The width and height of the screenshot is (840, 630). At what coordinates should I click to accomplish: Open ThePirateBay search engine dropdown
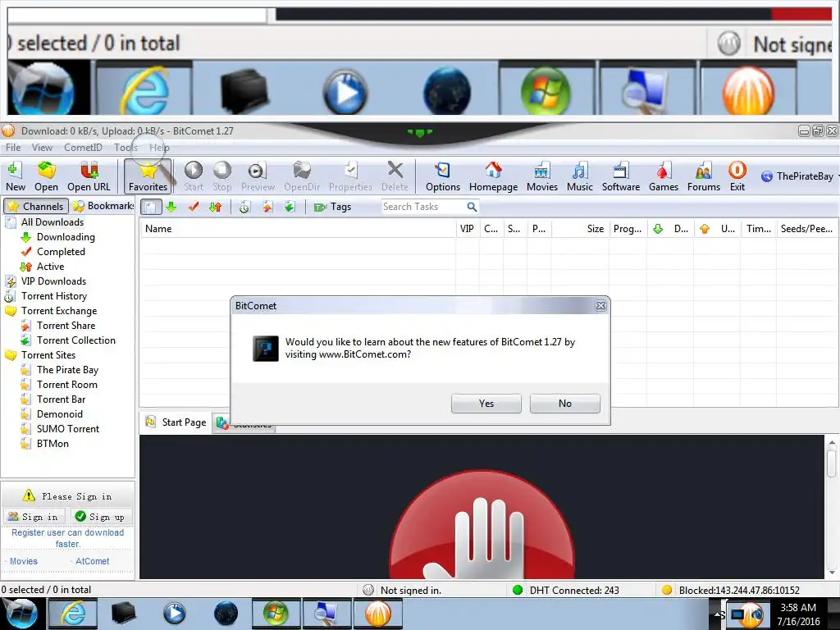(x=799, y=176)
